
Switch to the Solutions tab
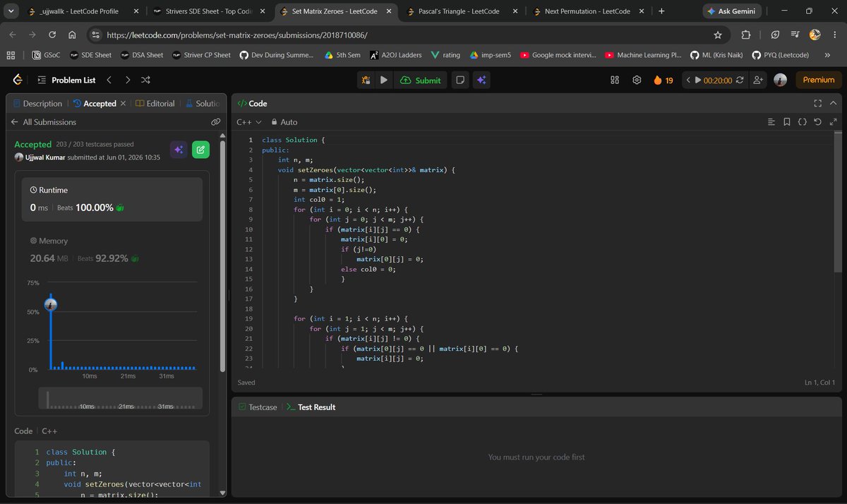(x=203, y=103)
